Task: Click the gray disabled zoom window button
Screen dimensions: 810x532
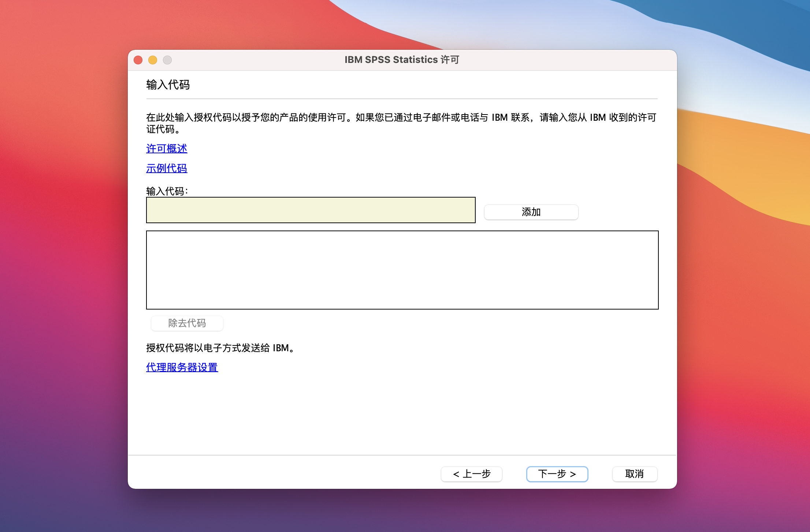Action: pos(167,60)
